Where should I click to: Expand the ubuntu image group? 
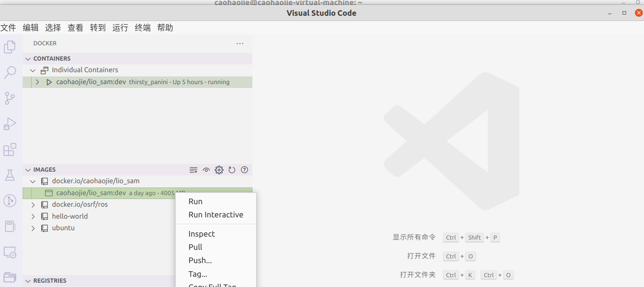click(x=33, y=228)
